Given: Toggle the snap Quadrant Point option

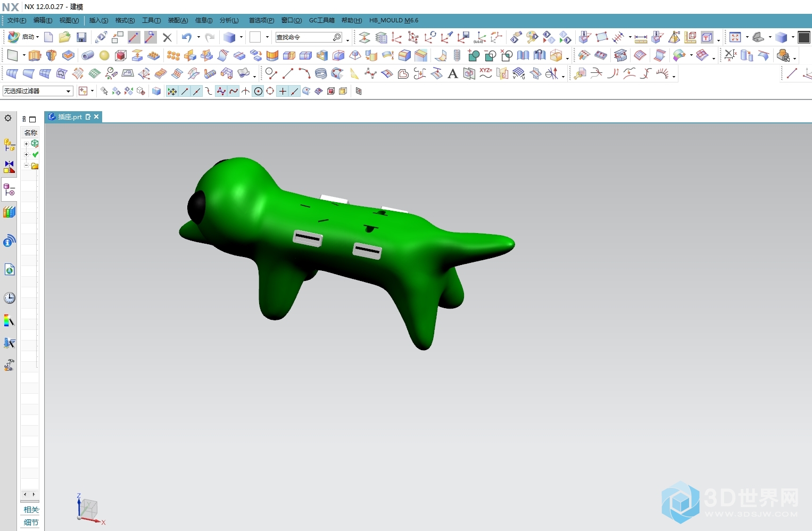Looking at the screenshot, I should click(x=270, y=91).
